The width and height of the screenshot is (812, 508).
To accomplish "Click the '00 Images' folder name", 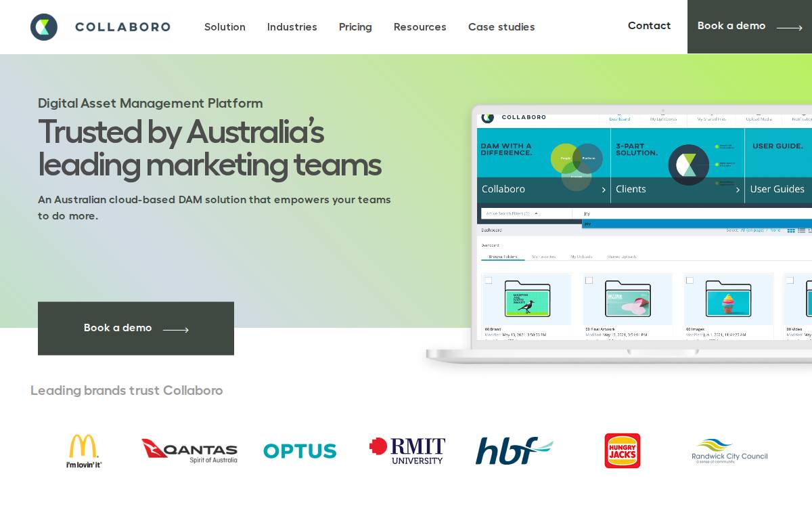I will click(x=696, y=329).
